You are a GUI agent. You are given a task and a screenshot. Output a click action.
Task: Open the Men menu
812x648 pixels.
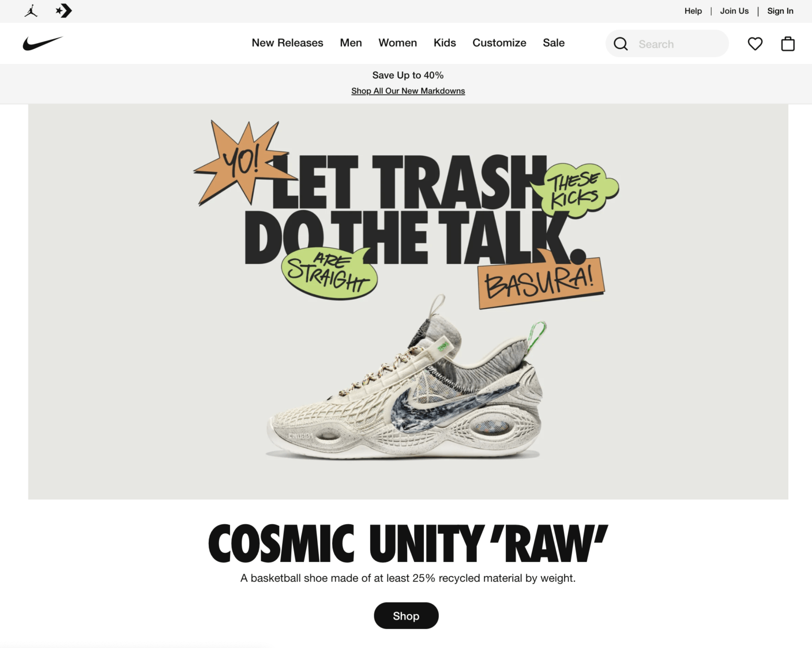(x=351, y=43)
